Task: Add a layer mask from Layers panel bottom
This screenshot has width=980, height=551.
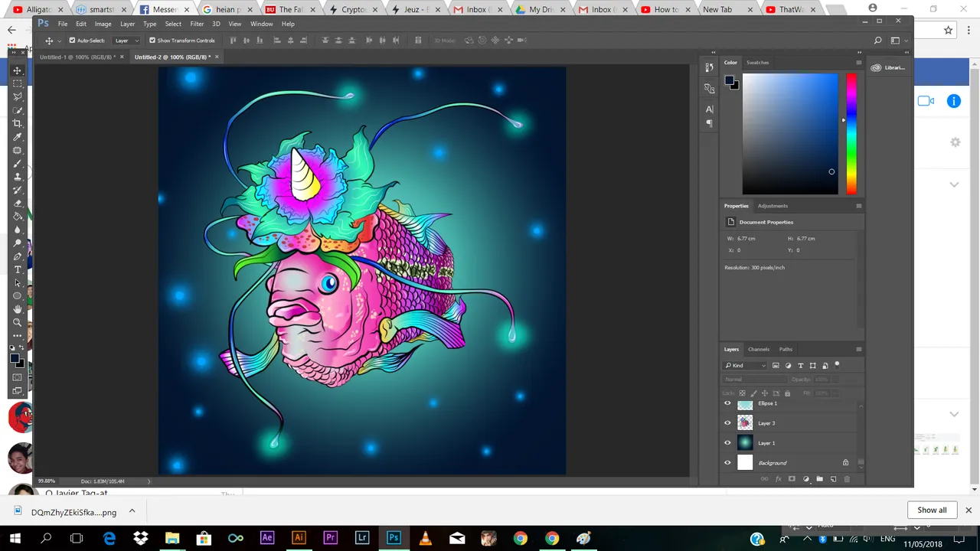Action: [x=792, y=479]
